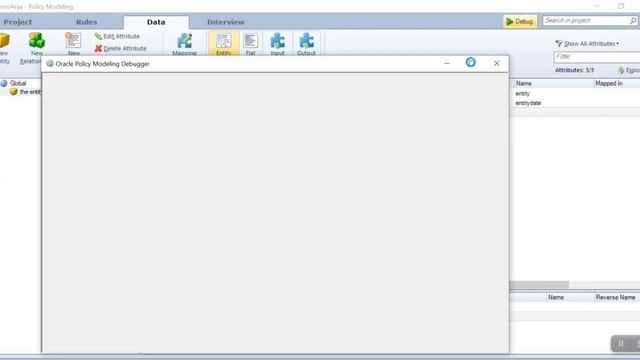
Task: Click the Attributes: 3/3 count label
Action: coord(574,70)
